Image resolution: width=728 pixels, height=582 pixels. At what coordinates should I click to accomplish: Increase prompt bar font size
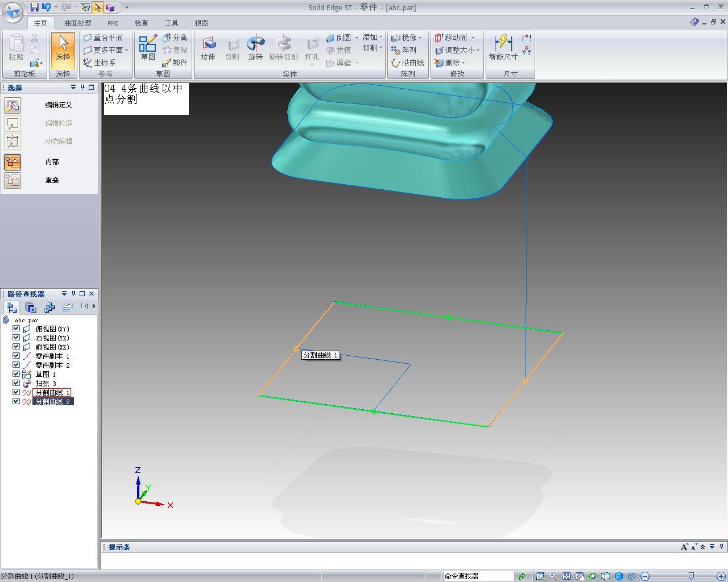(684, 547)
